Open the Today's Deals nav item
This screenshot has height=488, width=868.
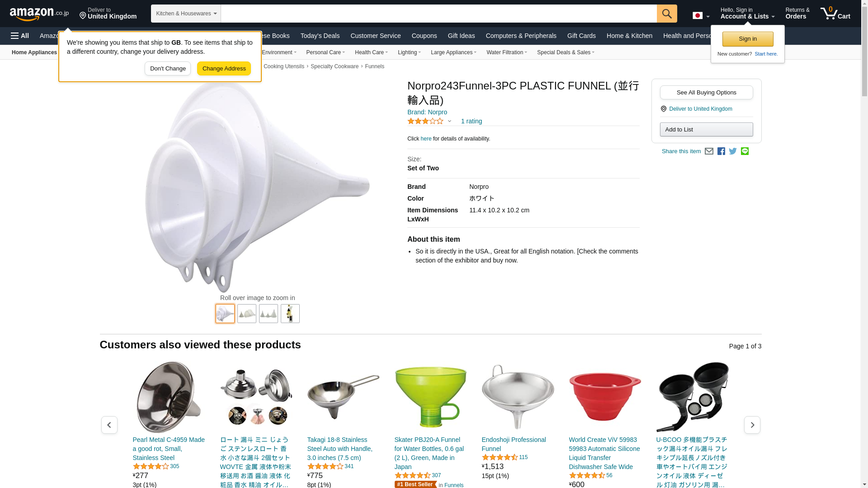(320, 36)
